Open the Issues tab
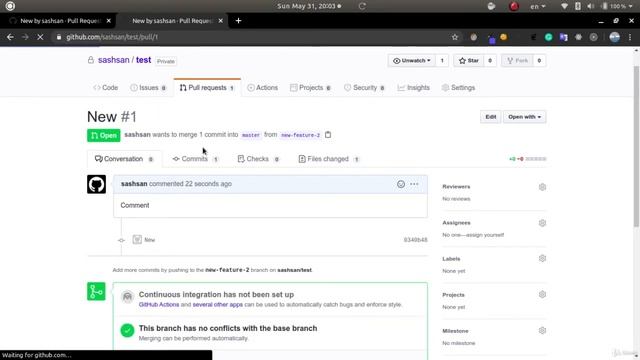This screenshot has height=360, width=640. coord(148,88)
